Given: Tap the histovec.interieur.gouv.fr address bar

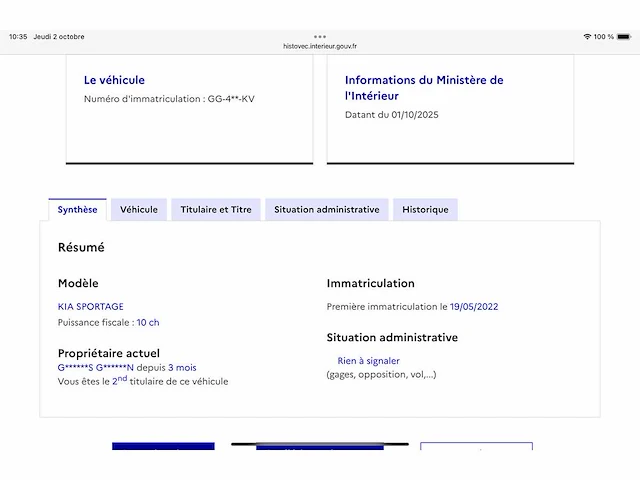Looking at the screenshot, I should pos(320,45).
